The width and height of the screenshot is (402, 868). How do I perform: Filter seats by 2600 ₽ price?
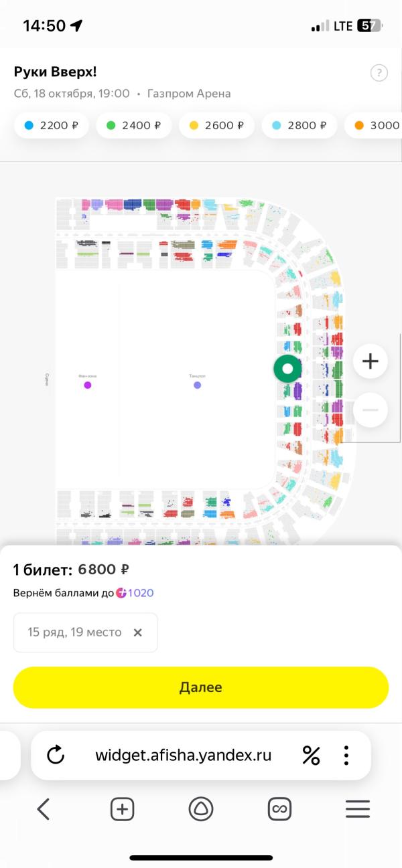(x=216, y=125)
